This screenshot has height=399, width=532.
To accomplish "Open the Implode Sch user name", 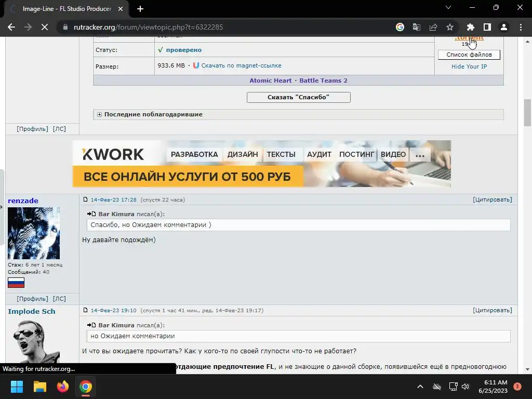I will (32, 311).
